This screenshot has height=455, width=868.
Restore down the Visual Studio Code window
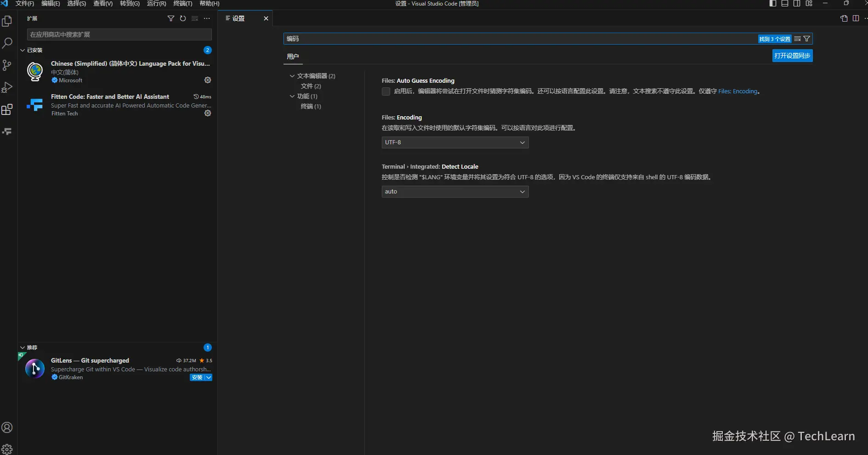click(846, 4)
